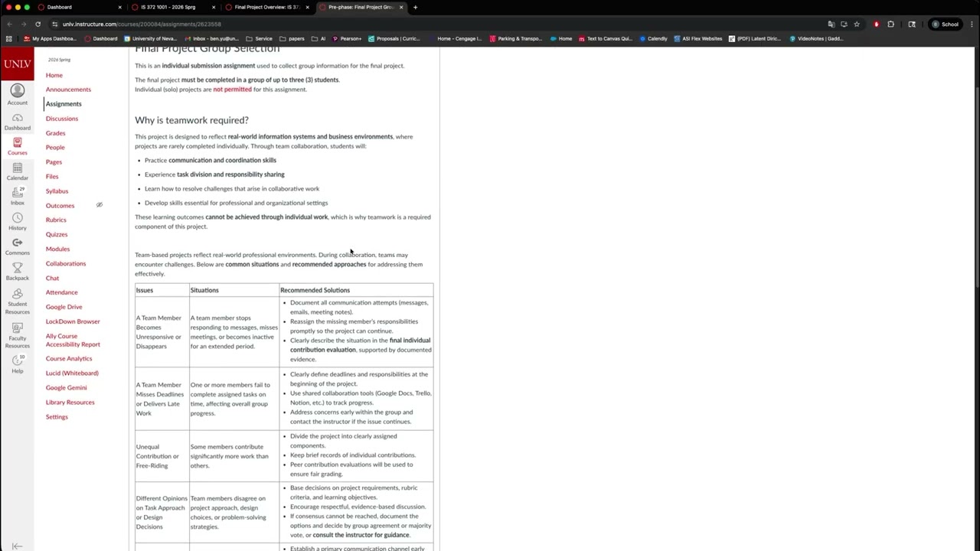
Task: Click the UNLV logo
Action: point(17,64)
